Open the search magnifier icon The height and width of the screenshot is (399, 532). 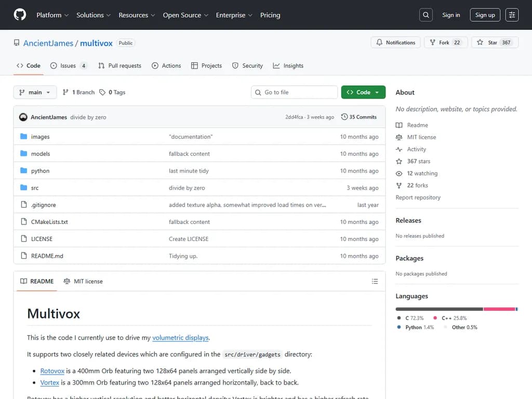point(426,15)
